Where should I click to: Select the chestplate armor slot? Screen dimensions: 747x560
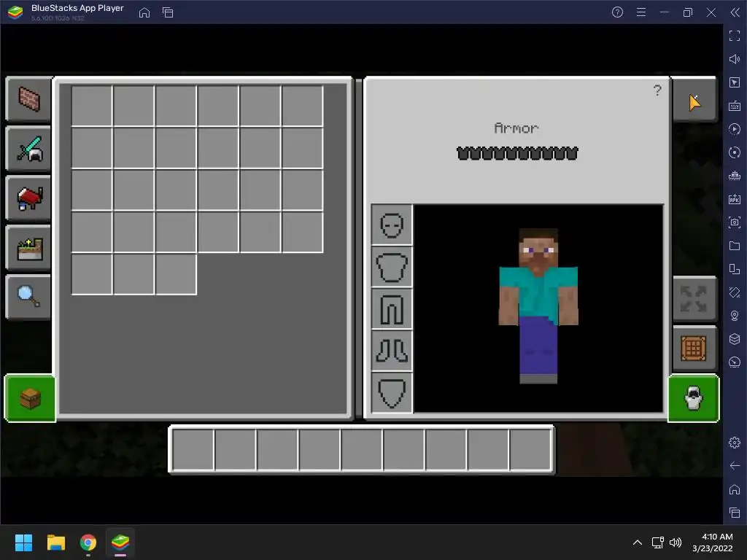[x=392, y=267]
